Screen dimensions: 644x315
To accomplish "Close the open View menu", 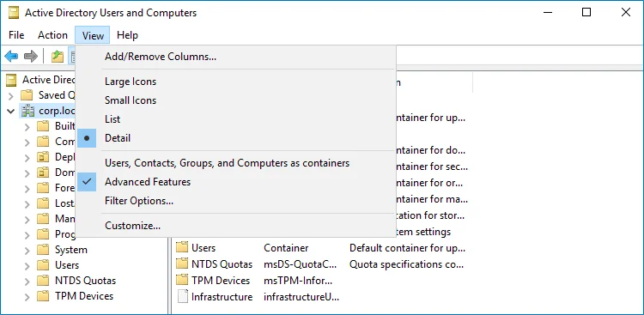I will pos(93,35).
